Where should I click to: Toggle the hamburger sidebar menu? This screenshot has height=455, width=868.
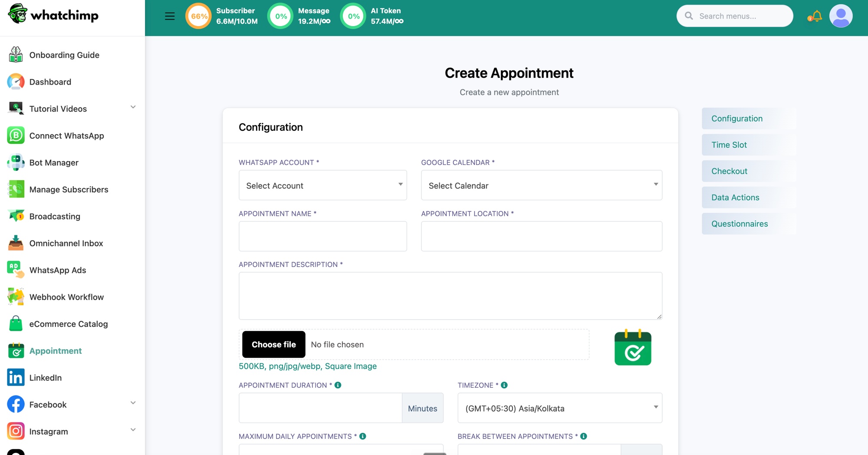(170, 16)
